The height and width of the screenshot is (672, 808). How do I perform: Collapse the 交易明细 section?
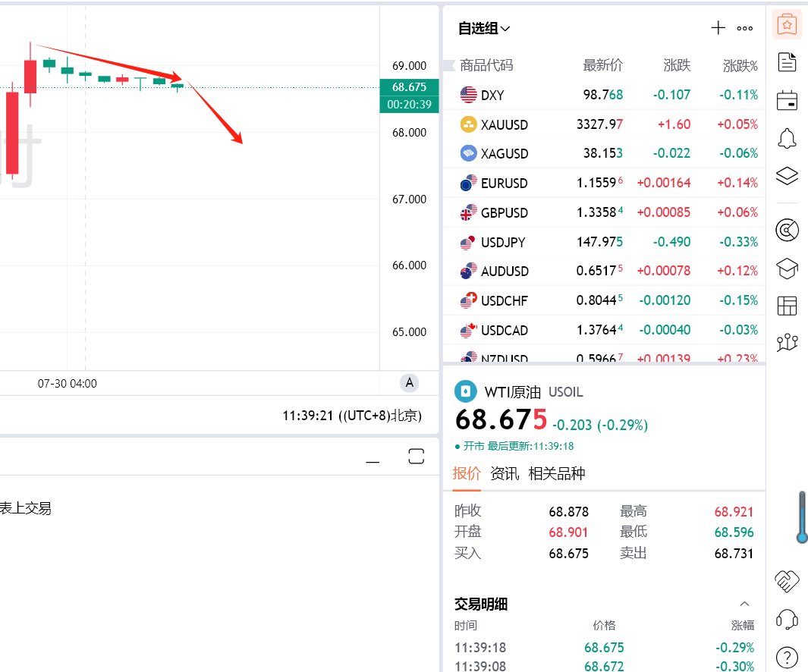pyautogui.click(x=744, y=604)
